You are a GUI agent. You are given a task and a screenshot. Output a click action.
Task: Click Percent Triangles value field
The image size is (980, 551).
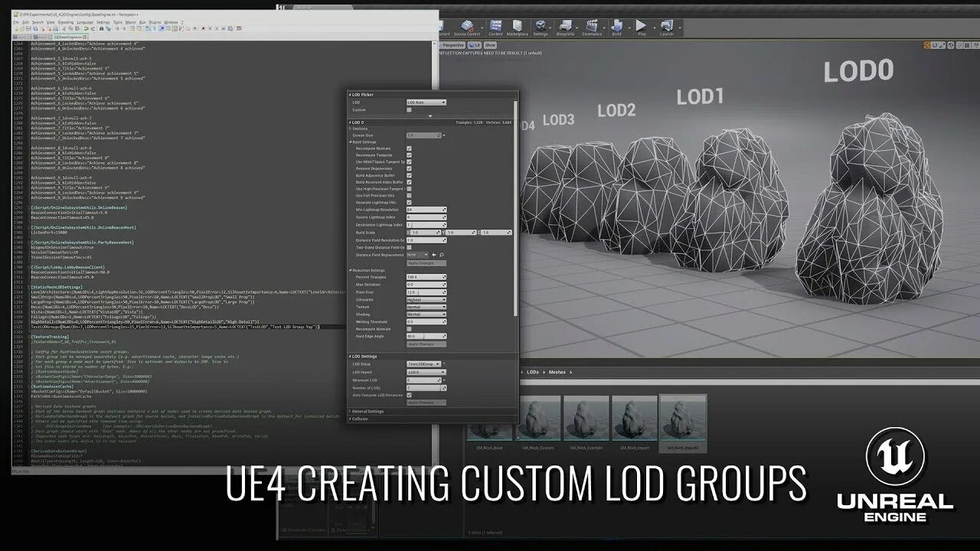tap(426, 277)
